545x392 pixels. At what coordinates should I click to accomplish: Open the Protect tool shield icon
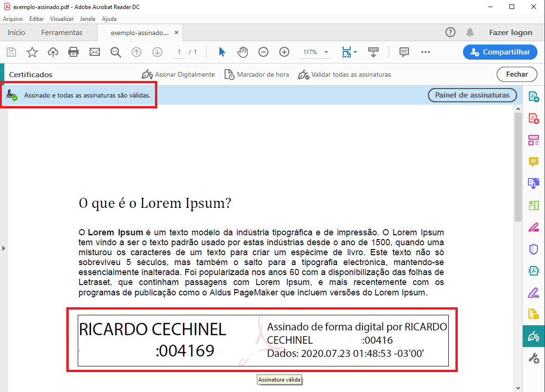click(534, 249)
